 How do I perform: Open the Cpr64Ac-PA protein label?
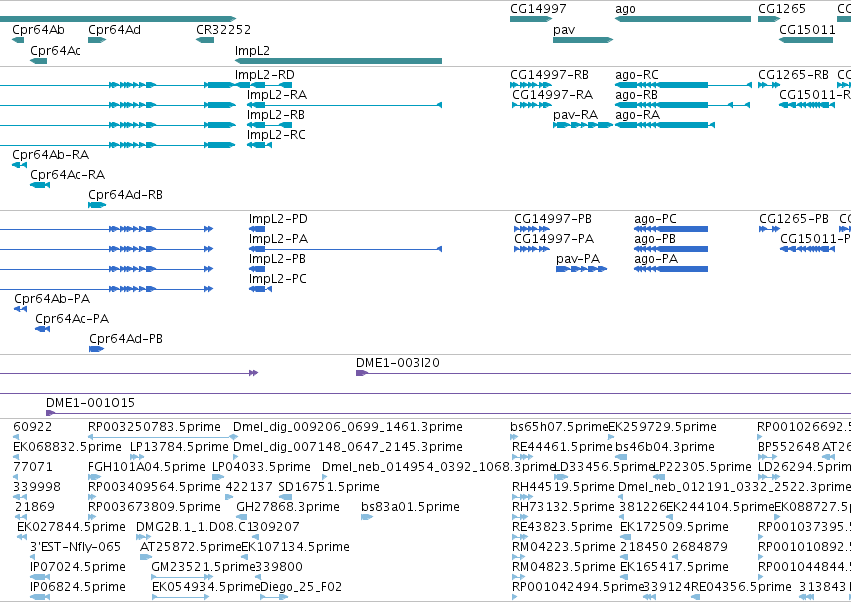(72, 319)
